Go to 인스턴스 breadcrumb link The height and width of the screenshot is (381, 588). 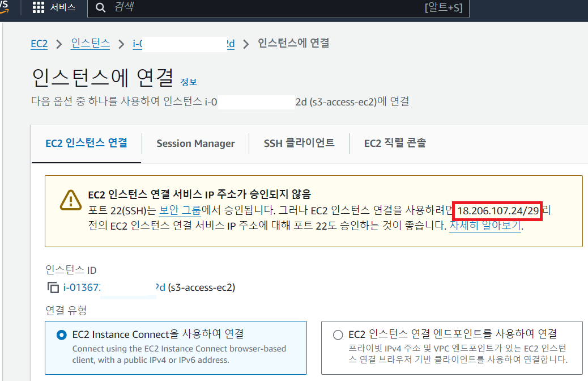[x=91, y=44]
